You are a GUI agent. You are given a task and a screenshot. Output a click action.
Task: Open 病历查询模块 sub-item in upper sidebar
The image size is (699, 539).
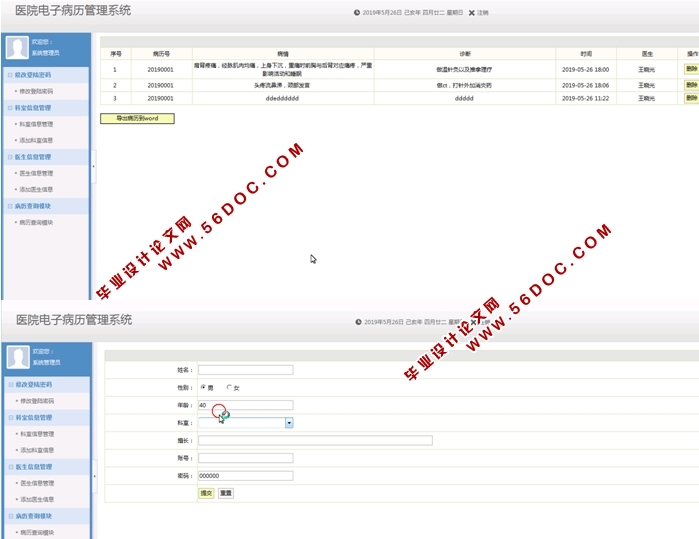[x=36, y=222]
